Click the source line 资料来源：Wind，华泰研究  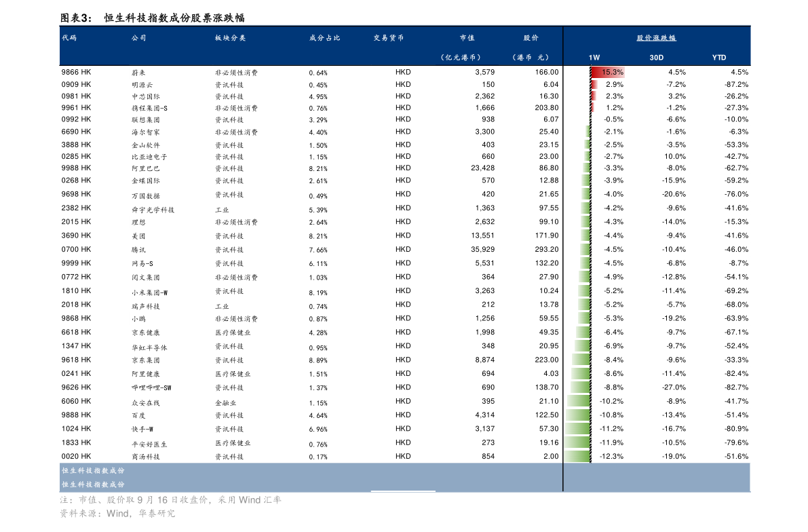[117, 514]
